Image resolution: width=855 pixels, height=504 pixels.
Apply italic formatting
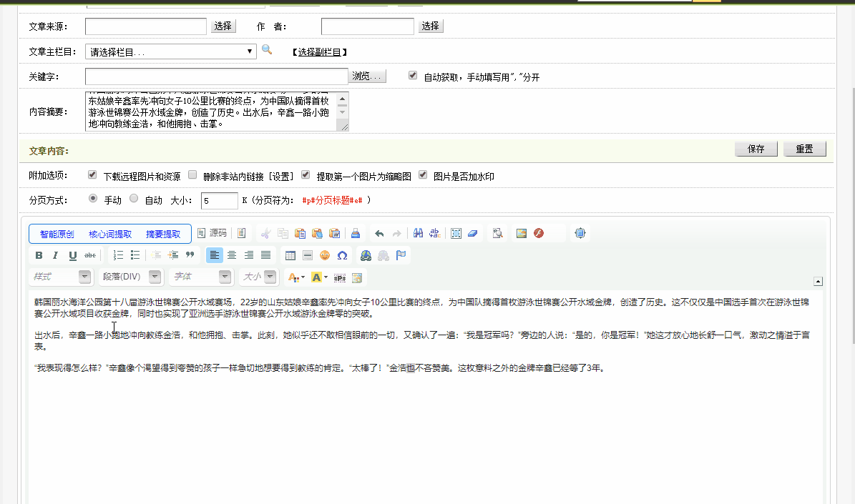click(55, 255)
